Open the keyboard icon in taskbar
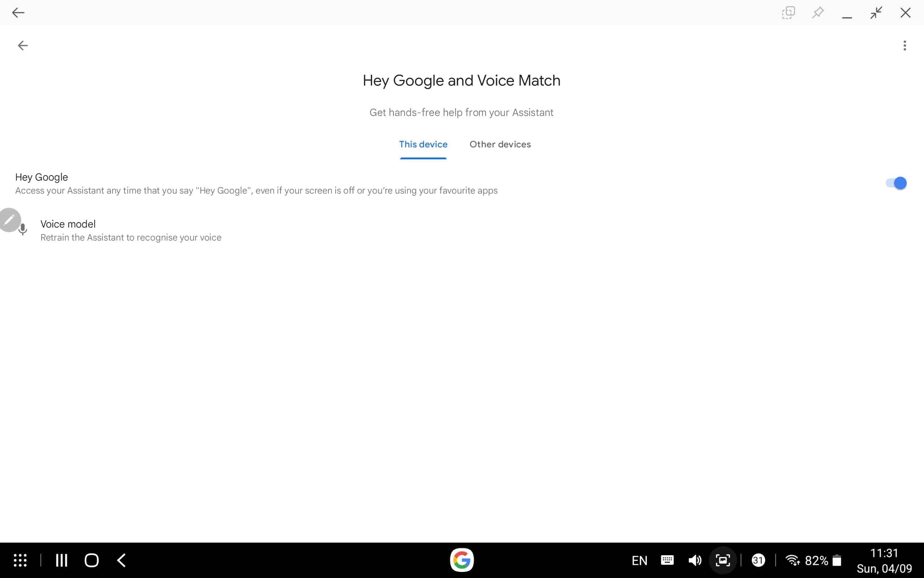This screenshot has width=924, height=578. point(667,560)
